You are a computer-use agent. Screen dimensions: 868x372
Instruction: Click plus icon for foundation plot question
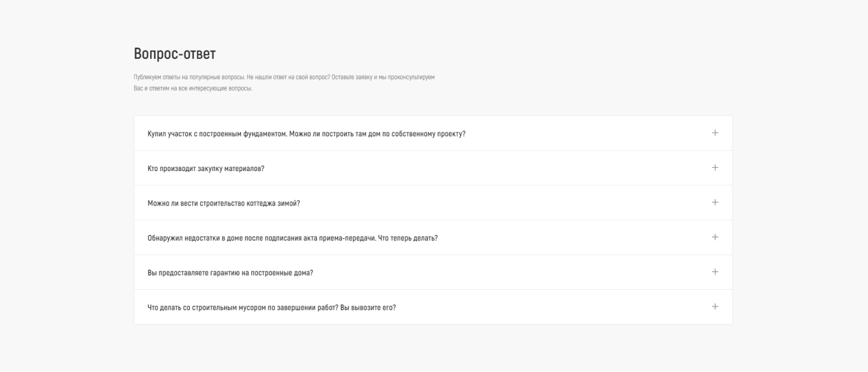coord(715,133)
